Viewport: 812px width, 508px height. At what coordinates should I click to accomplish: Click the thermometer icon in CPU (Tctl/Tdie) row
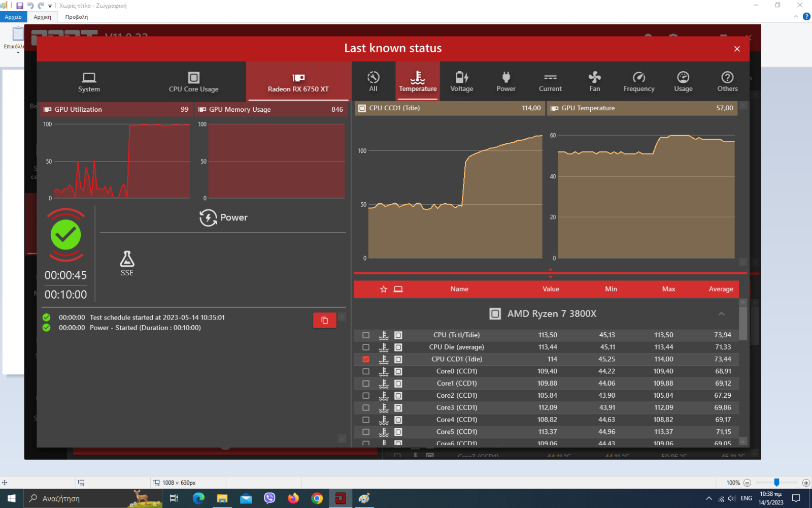[384, 335]
